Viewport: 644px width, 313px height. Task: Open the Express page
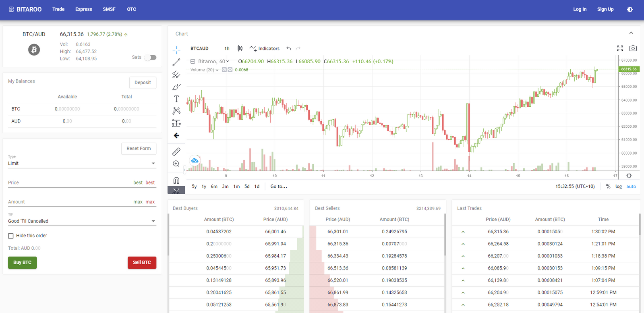tap(84, 9)
